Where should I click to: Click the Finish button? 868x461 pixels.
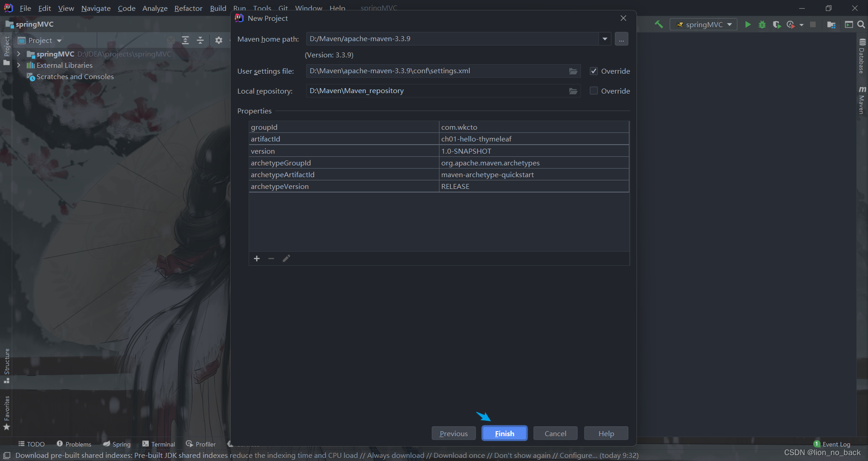(x=505, y=433)
